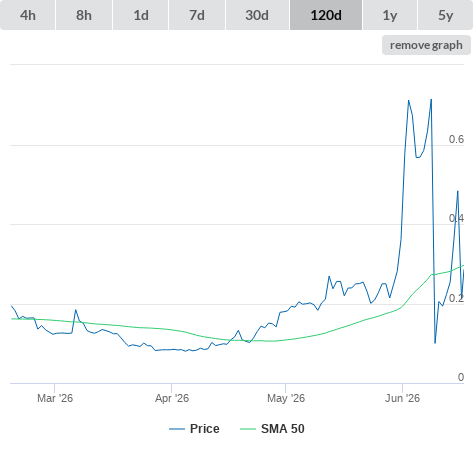
Task: Select the 4h time range tab
Action: pos(28,15)
